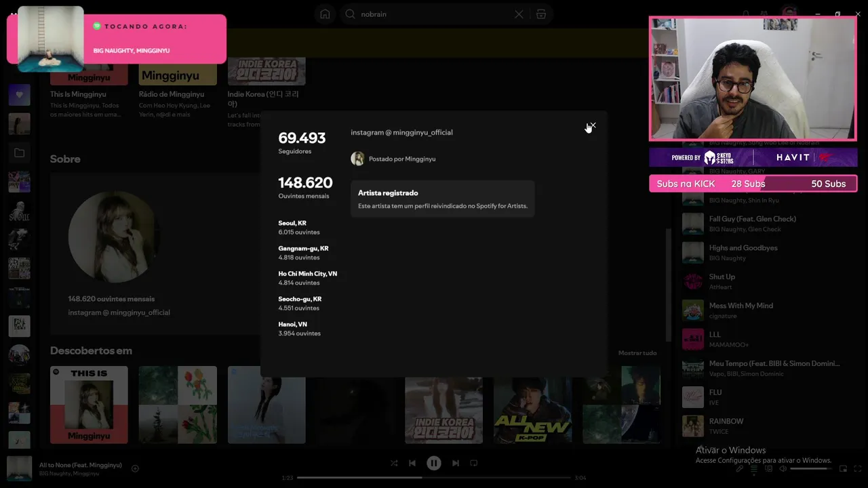
Task: Open the mini player icon
Action: click(843, 468)
